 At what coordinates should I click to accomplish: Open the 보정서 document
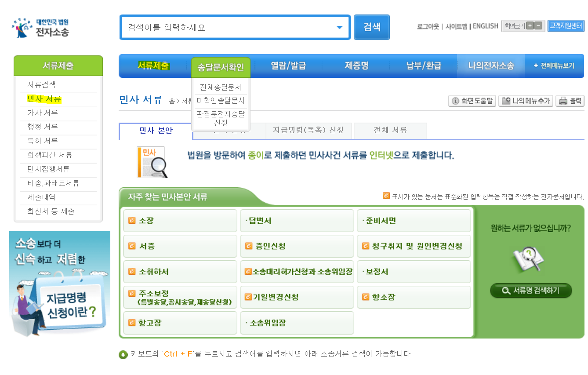pos(414,272)
